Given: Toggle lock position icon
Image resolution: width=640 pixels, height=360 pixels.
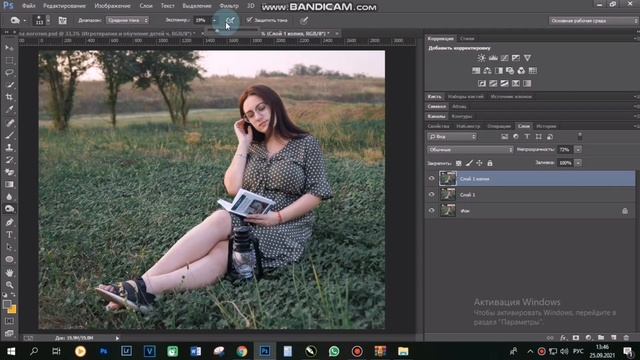Looking at the screenshot, I should pyautogui.click(x=479, y=163).
